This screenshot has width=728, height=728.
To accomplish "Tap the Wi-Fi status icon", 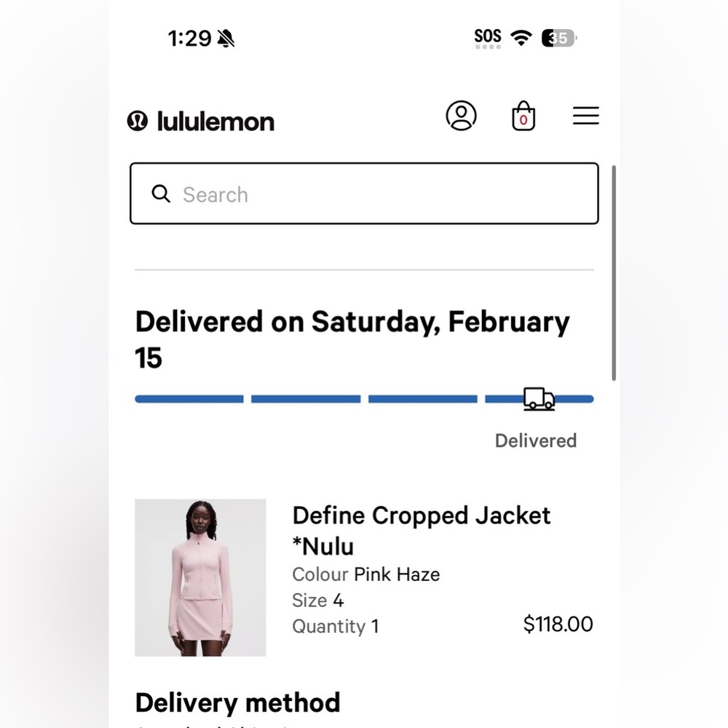I will pyautogui.click(x=521, y=38).
